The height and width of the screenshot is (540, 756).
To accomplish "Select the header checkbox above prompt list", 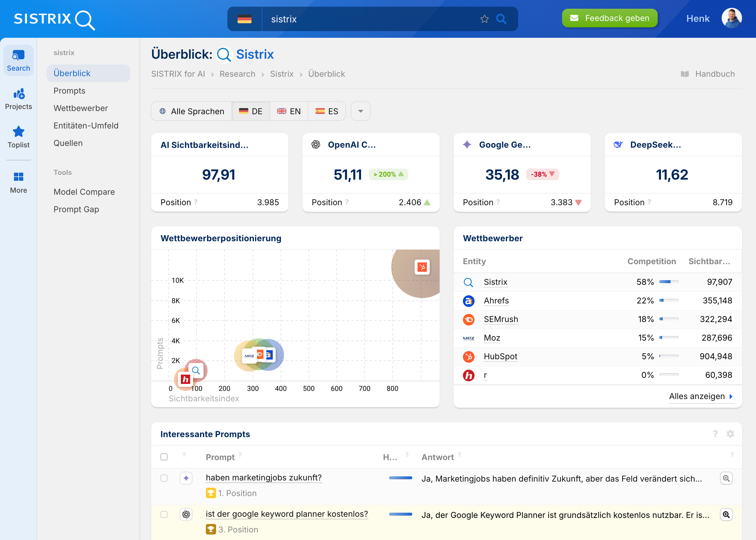I will (x=164, y=457).
